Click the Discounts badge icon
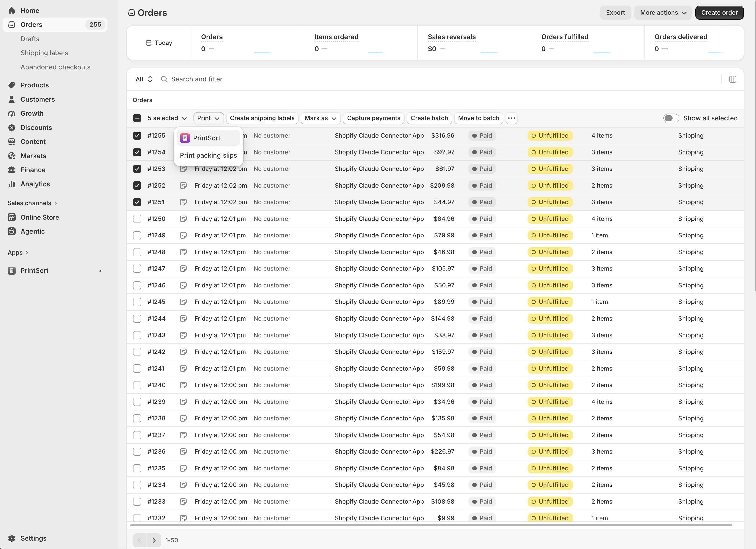 pos(12,127)
